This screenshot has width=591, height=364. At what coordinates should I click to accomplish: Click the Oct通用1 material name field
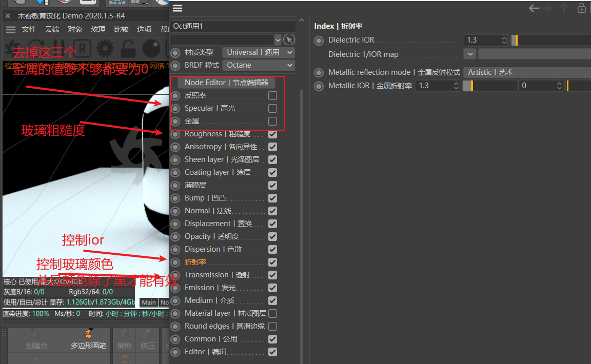tap(232, 26)
